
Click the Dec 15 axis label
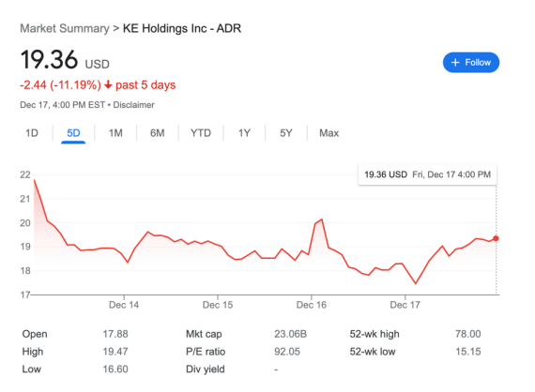click(218, 305)
